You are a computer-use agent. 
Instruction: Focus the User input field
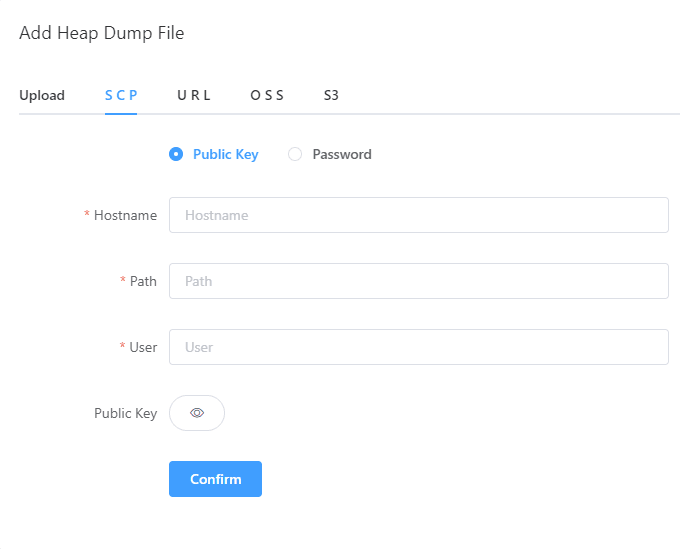pyautogui.click(x=419, y=347)
